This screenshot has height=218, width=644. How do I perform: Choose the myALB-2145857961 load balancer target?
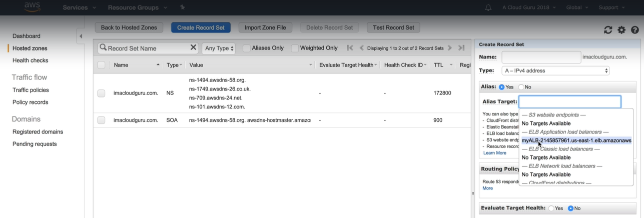click(576, 140)
